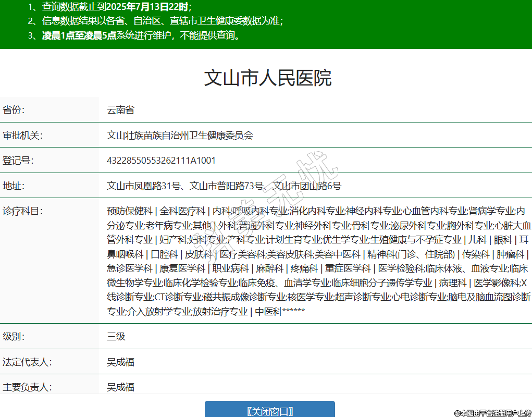The image size is (532, 417).
Task: Select the 云南省 province value
Action: (x=120, y=110)
